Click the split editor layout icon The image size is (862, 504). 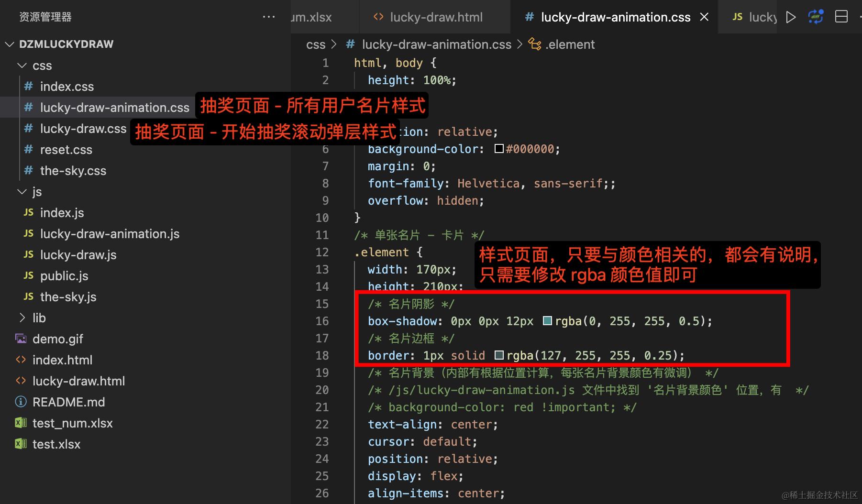click(x=841, y=17)
